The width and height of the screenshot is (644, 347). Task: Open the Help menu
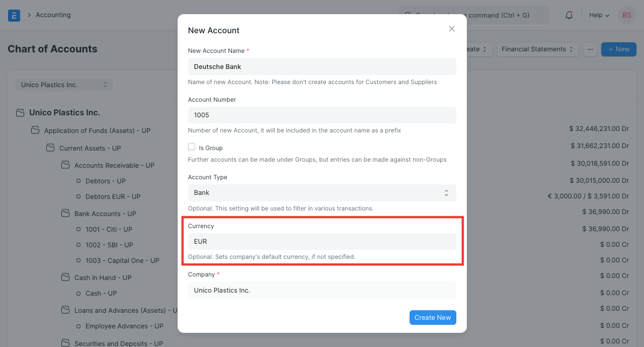(599, 15)
